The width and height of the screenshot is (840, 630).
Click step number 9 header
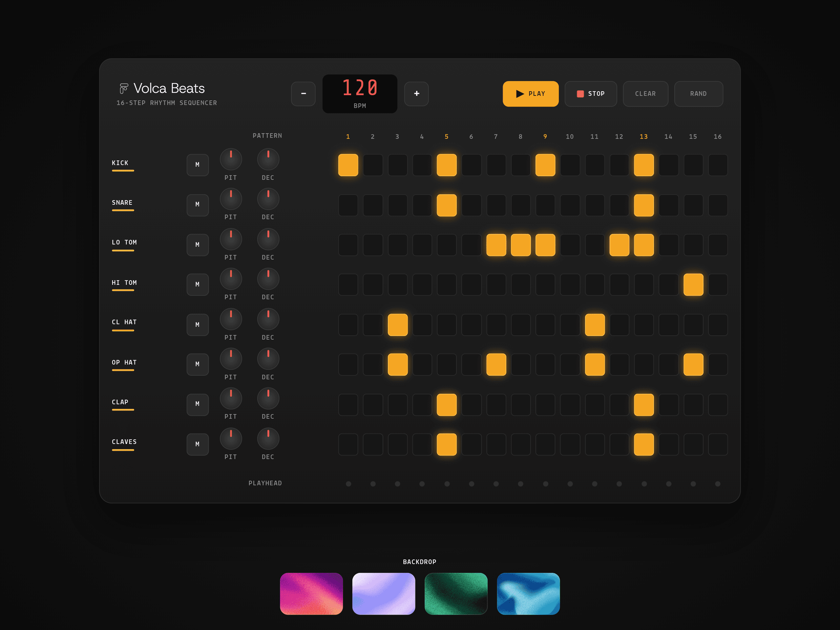(x=545, y=137)
